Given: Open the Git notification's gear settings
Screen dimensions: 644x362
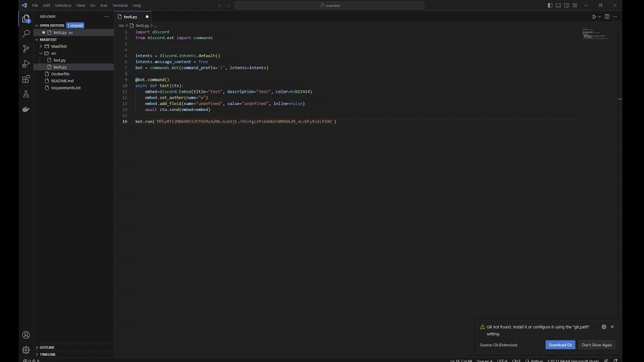Looking at the screenshot, I should coord(604,327).
